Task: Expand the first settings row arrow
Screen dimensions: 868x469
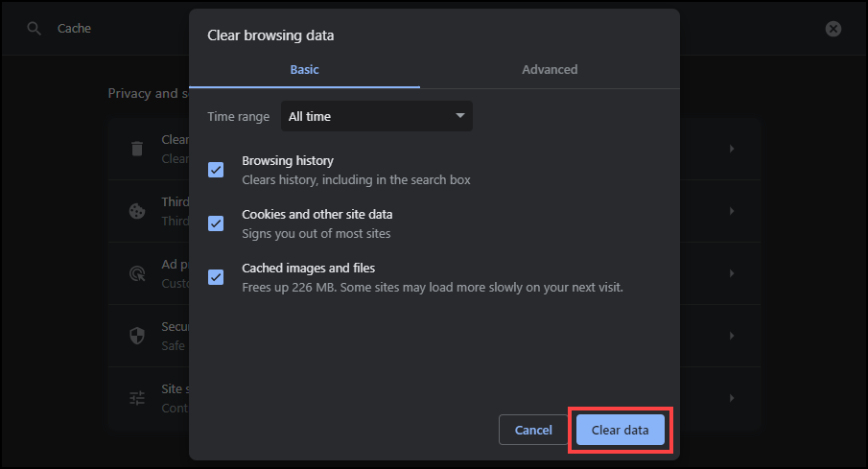Action: [x=732, y=149]
